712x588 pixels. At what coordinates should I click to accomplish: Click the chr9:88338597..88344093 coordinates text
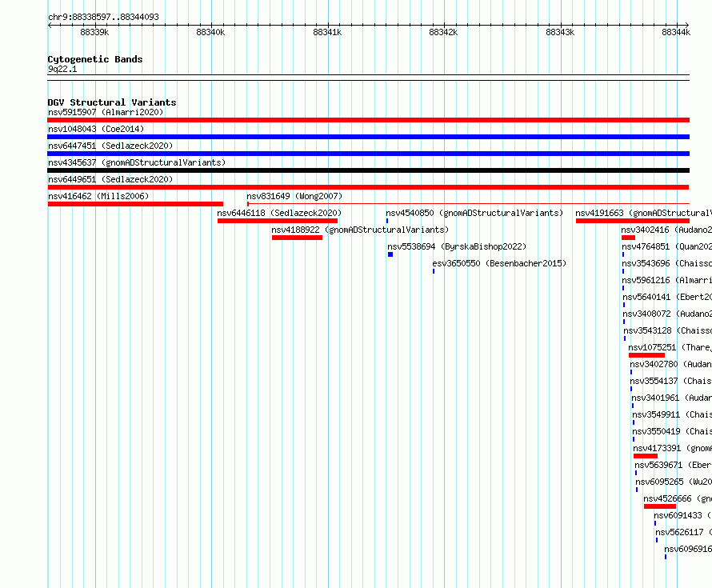click(x=103, y=17)
